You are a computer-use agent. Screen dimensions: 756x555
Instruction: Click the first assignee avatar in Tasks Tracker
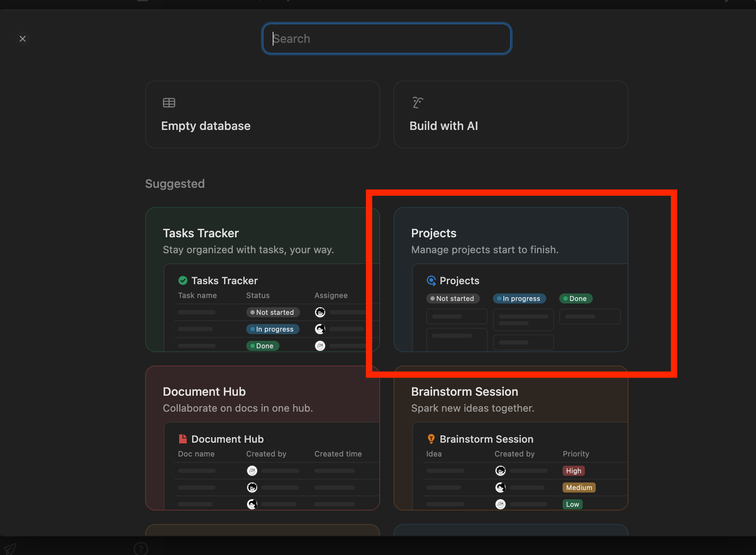tap(320, 312)
